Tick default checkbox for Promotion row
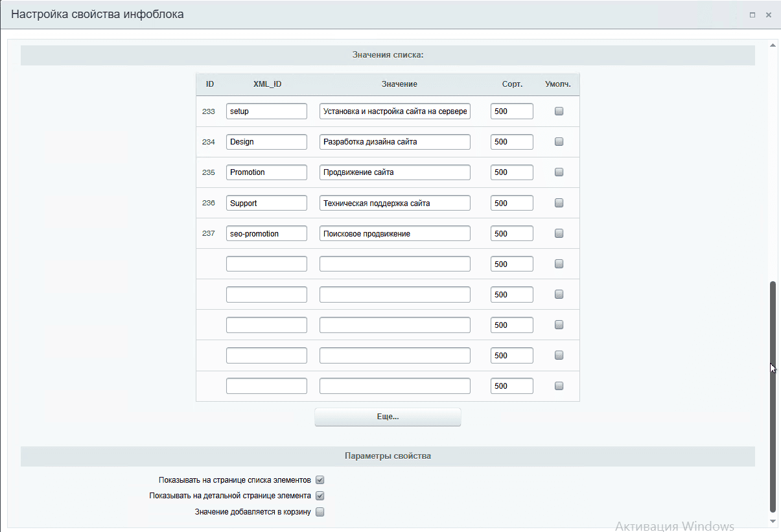 click(x=559, y=172)
